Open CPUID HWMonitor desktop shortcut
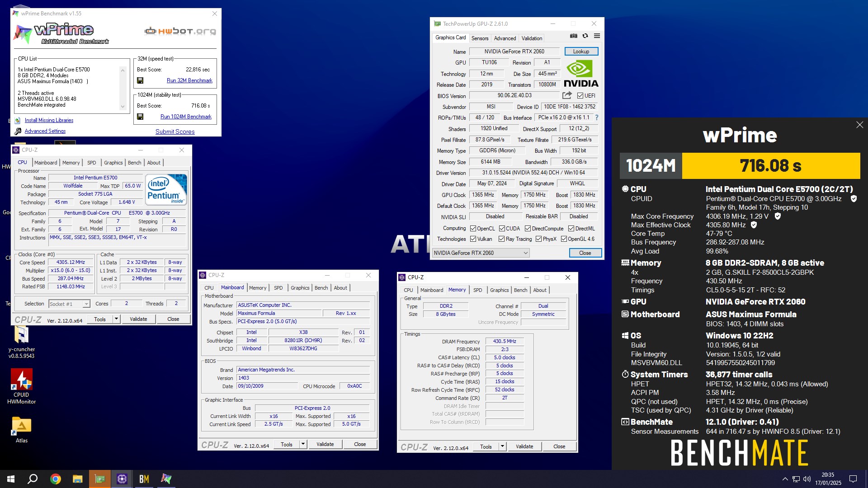The width and height of the screenshot is (868, 488). pyautogui.click(x=21, y=387)
